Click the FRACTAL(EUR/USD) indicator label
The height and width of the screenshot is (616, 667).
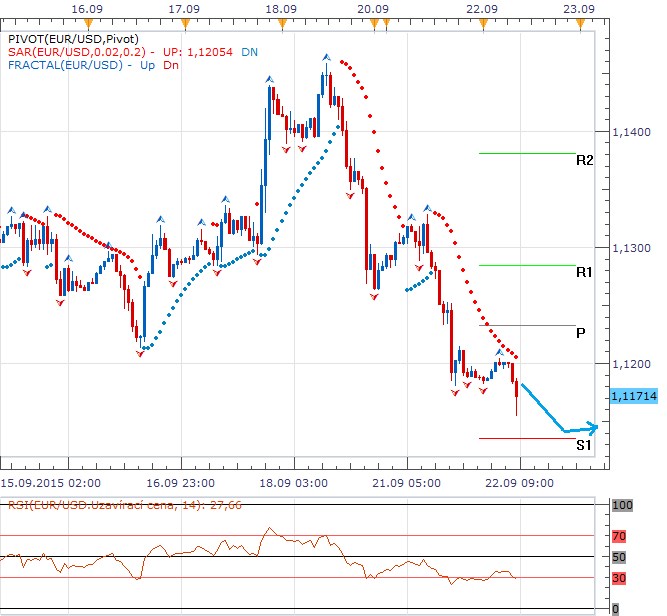point(63,65)
